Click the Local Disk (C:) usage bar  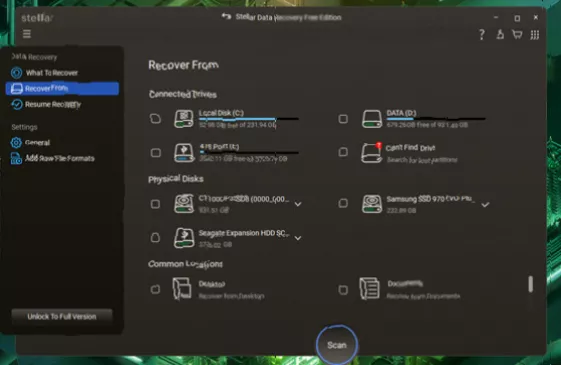tap(249, 119)
